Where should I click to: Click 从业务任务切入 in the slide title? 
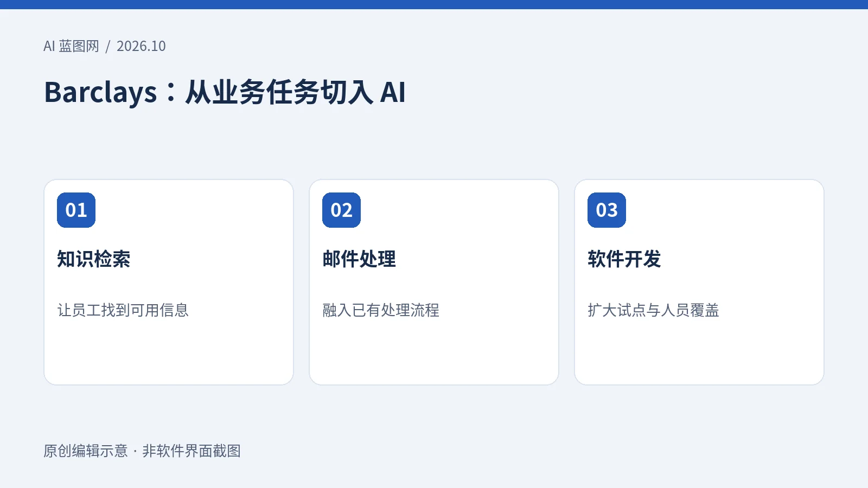coord(279,92)
